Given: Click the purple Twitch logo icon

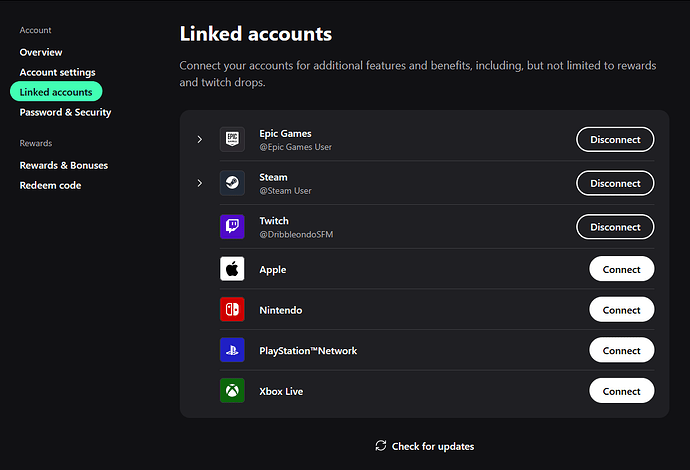Looking at the screenshot, I should [x=232, y=227].
